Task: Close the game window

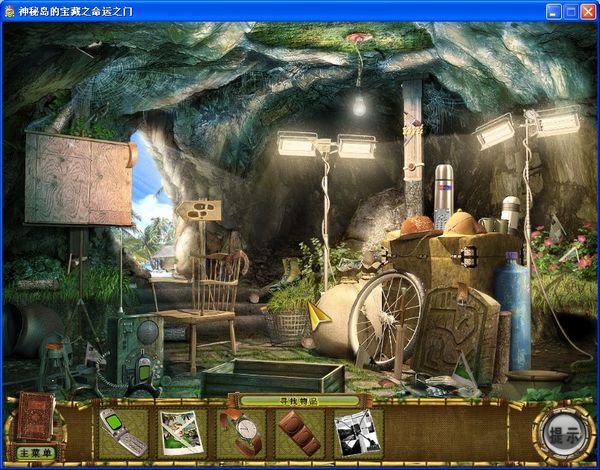Action: coord(588,12)
